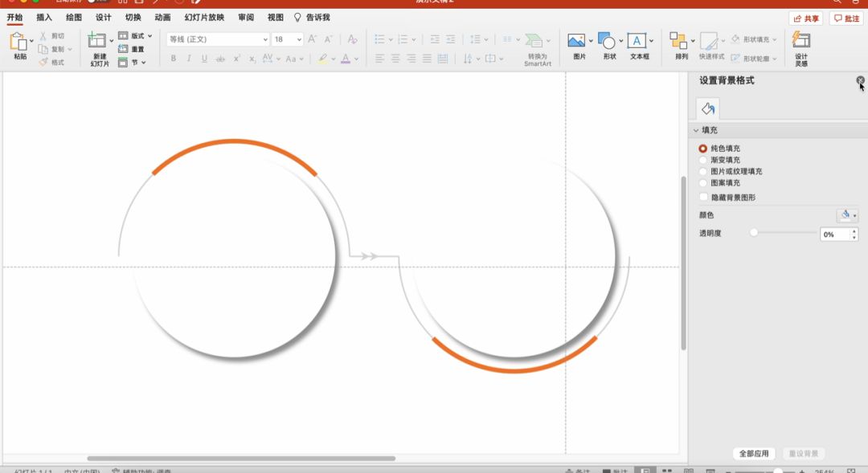Select Gradient fill (渐变填充) radio

tap(703, 160)
